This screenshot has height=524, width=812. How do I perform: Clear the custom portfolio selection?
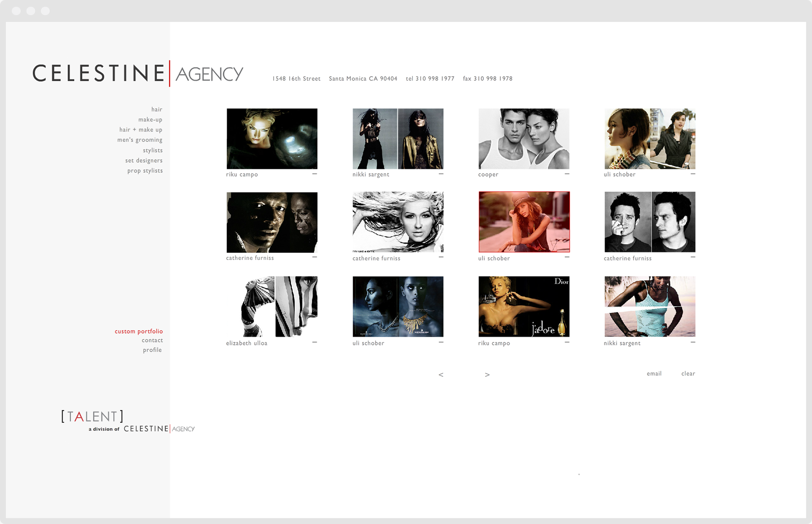click(688, 374)
